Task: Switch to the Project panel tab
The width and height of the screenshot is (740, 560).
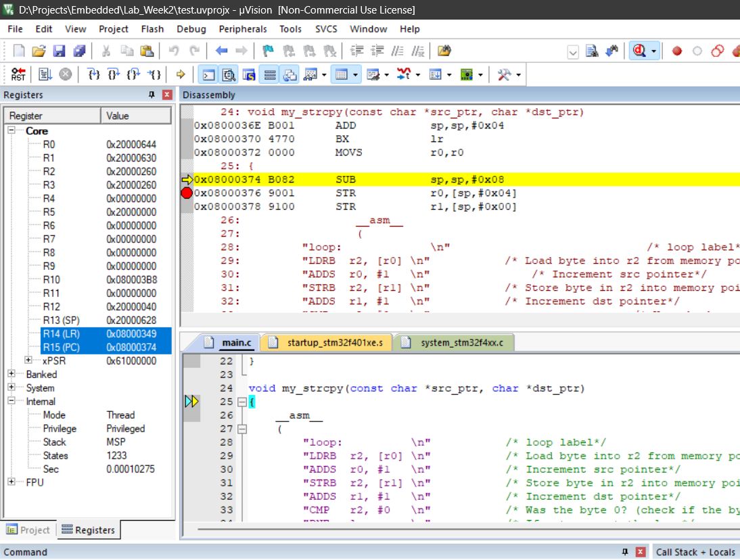Action: coord(28,530)
